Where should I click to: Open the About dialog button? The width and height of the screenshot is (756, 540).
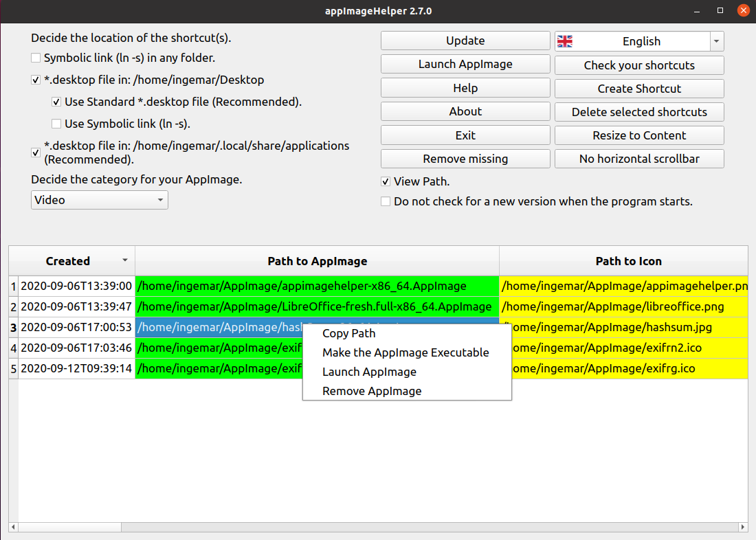click(465, 111)
